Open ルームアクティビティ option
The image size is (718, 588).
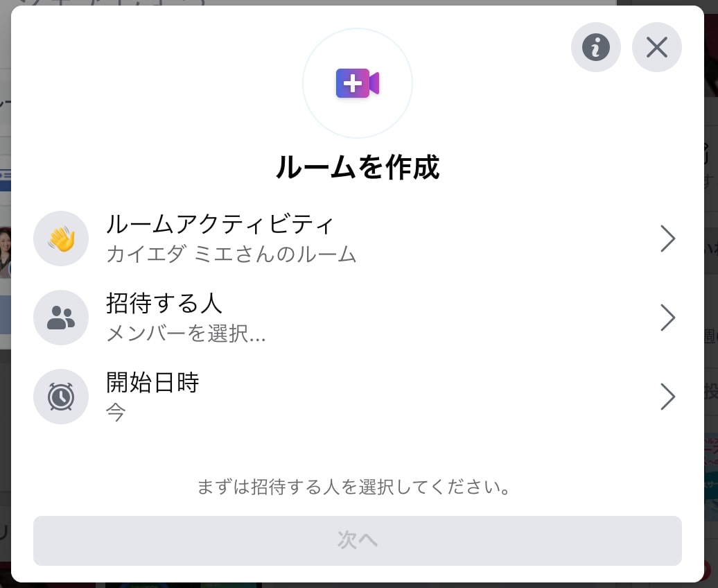(x=357, y=239)
